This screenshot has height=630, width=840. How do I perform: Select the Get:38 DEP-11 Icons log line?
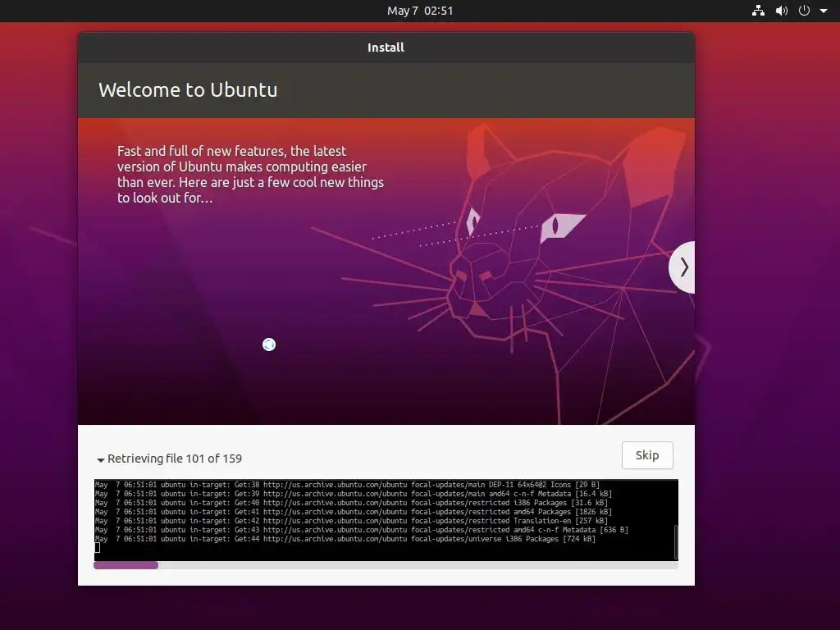coord(347,485)
